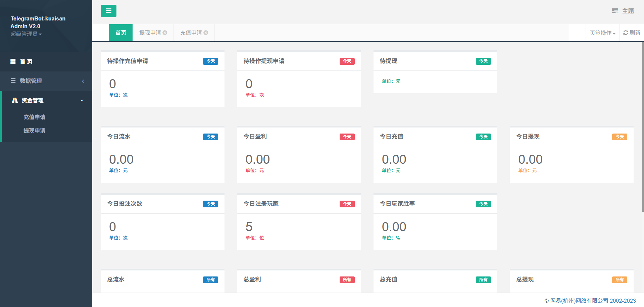Switch to the 提现申请 tab
644x307 pixels.
click(x=150, y=33)
